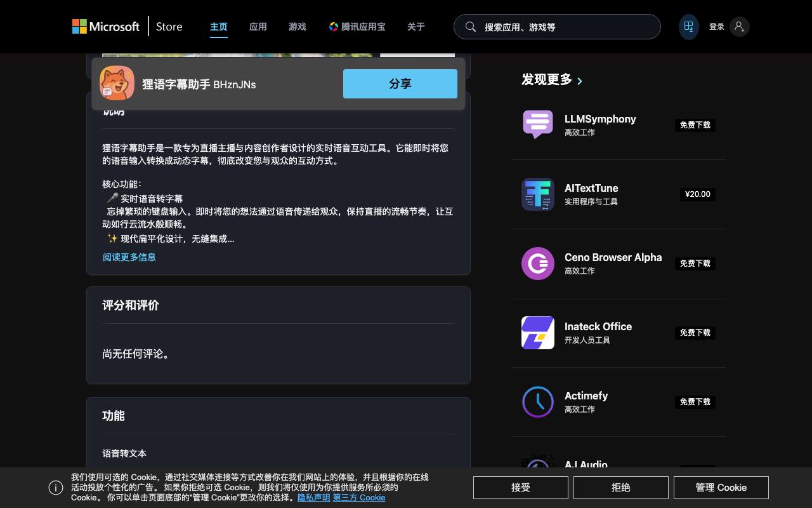
Task: Click 免费下载 for Actimefy
Action: tap(695, 402)
